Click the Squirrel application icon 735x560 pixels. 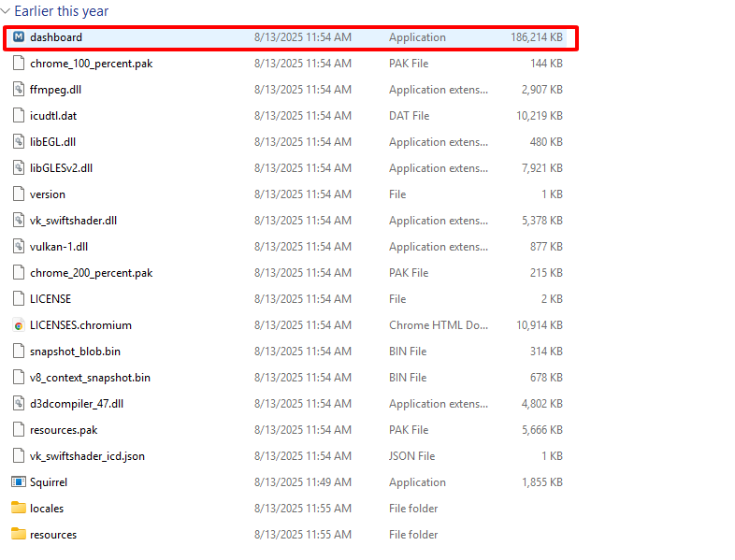coord(19,482)
